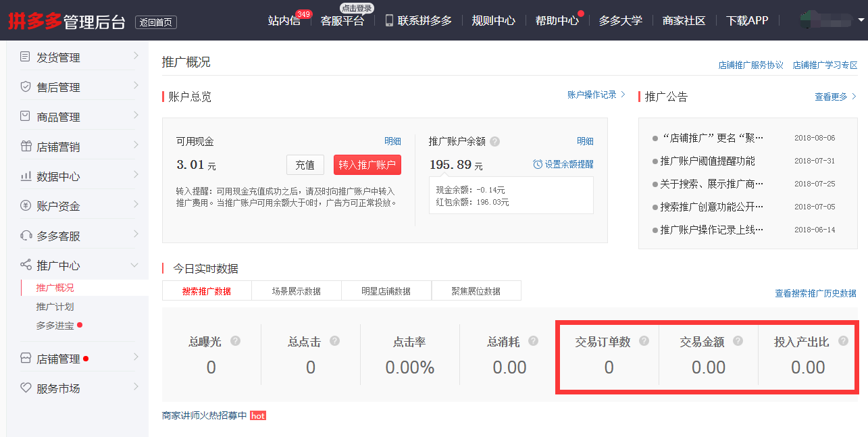Open the 店铺推广学习专区 link

click(x=825, y=66)
